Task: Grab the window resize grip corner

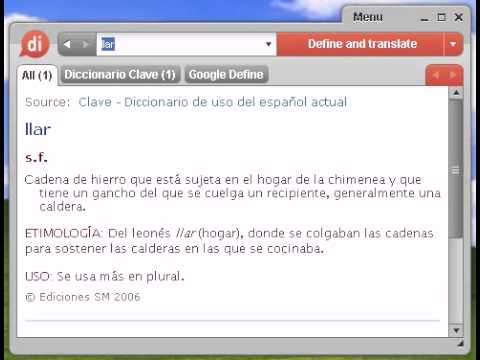Action: coord(460,343)
